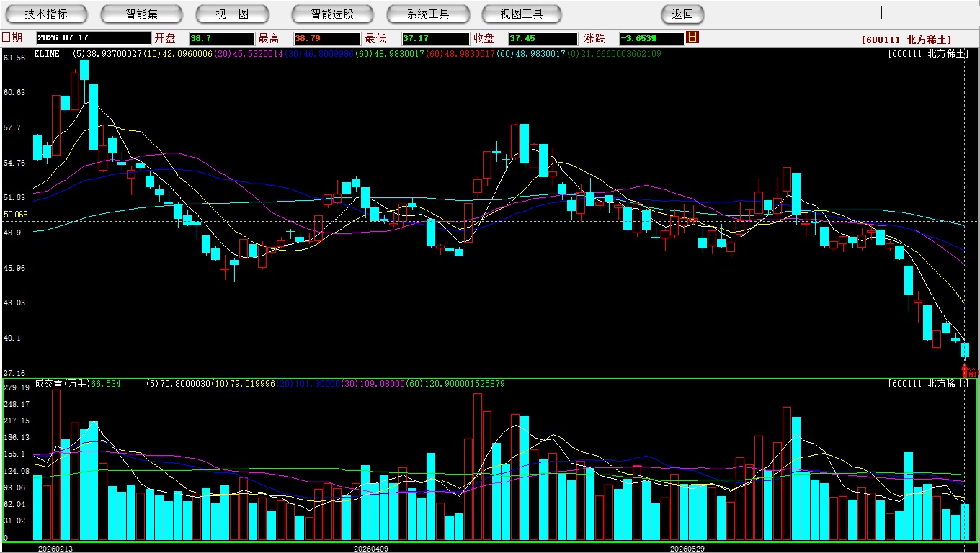Open the 智能集 menu button

[x=142, y=14]
